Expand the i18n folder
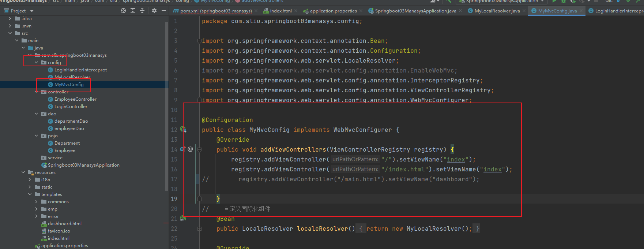This screenshot has width=644, height=249. click(x=30, y=180)
